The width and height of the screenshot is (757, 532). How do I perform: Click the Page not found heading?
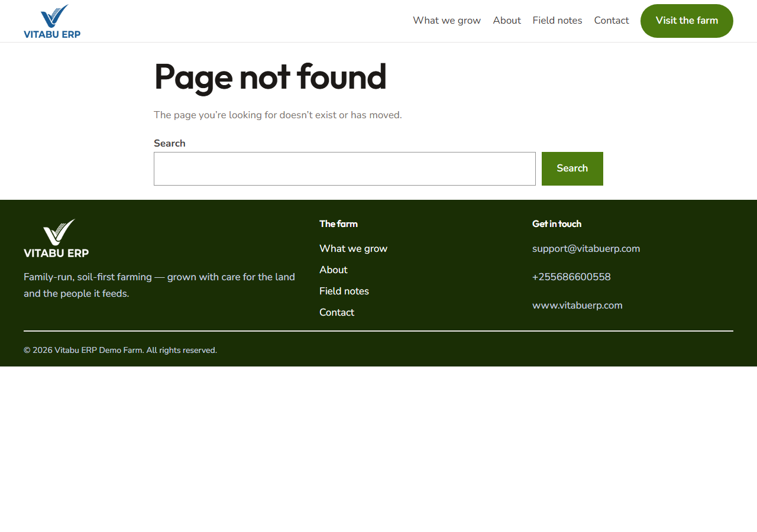pyautogui.click(x=270, y=77)
